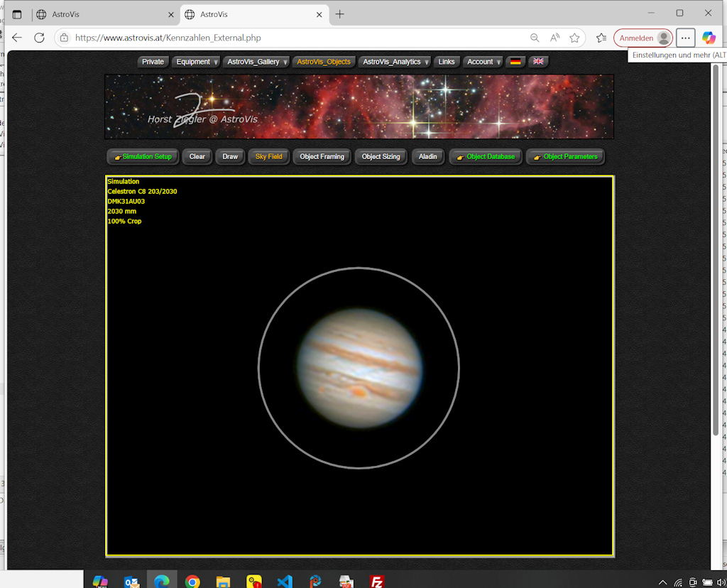Viewport: 727px width, 588px height.
Task: Toggle the Sky Field button
Action: pos(268,156)
